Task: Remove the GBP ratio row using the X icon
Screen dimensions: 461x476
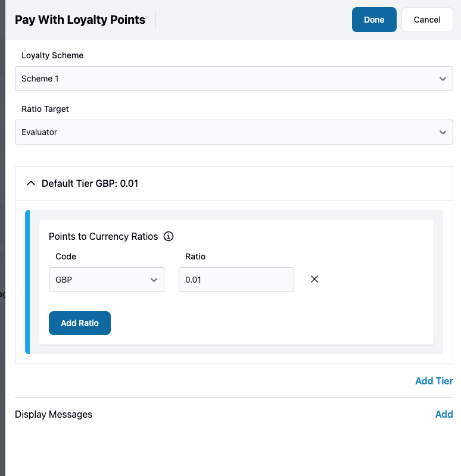Action: tap(314, 279)
